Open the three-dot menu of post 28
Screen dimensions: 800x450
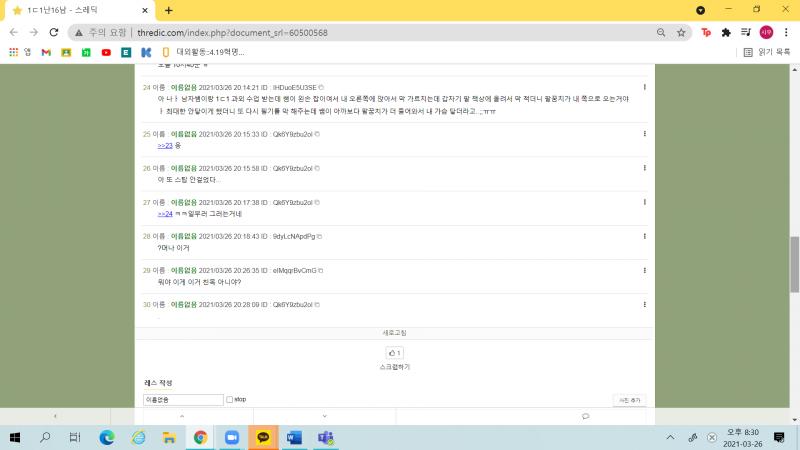[644, 236]
